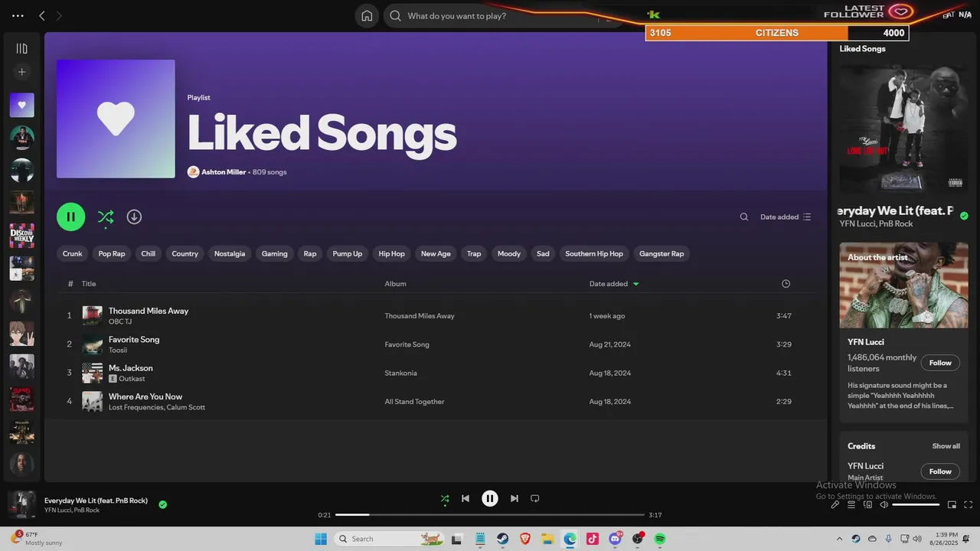Screen dimensions: 980x551
Task: Seek on the song progress bar
Action: (x=490, y=515)
